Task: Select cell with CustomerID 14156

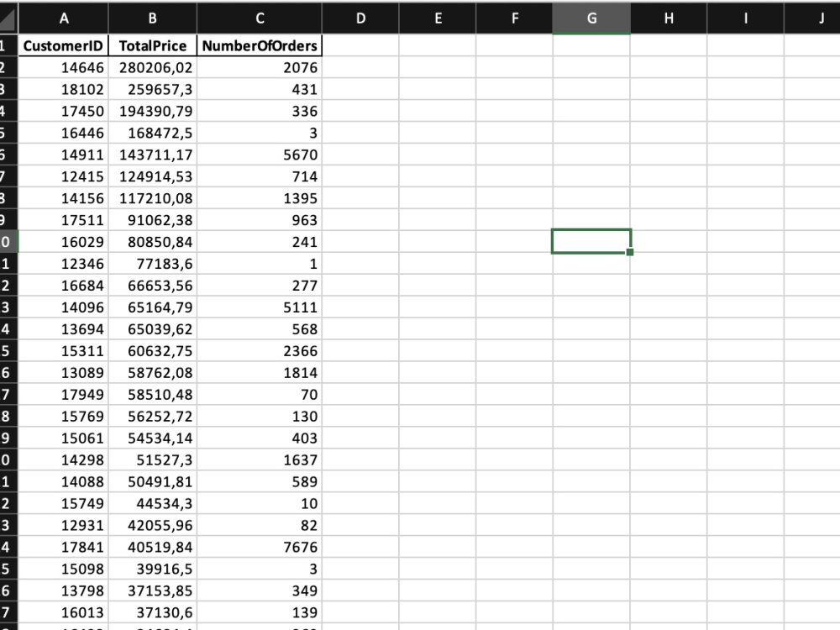Action: click(x=63, y=198)
